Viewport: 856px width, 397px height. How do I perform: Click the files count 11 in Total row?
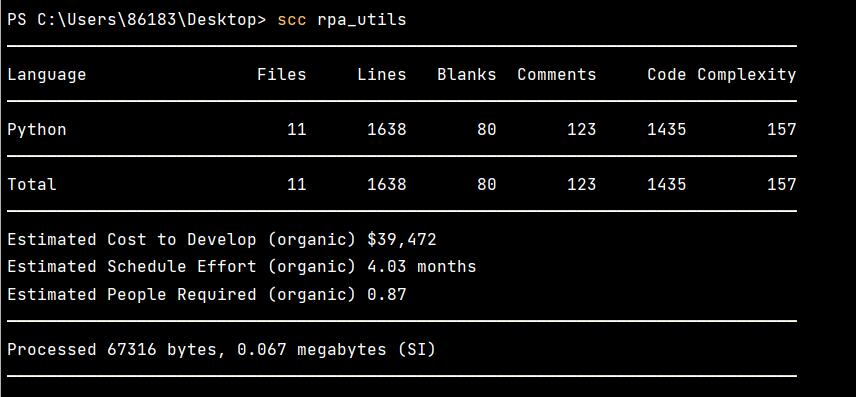pyautogui.click(x=296, y=184)
